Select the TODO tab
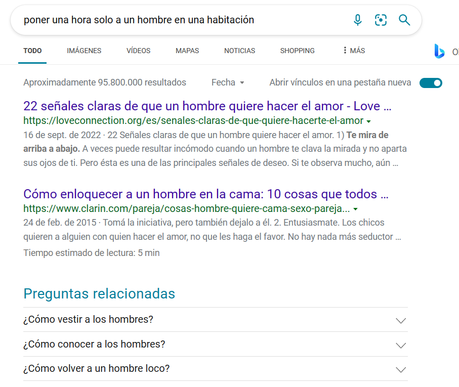 tap(32, 51)
